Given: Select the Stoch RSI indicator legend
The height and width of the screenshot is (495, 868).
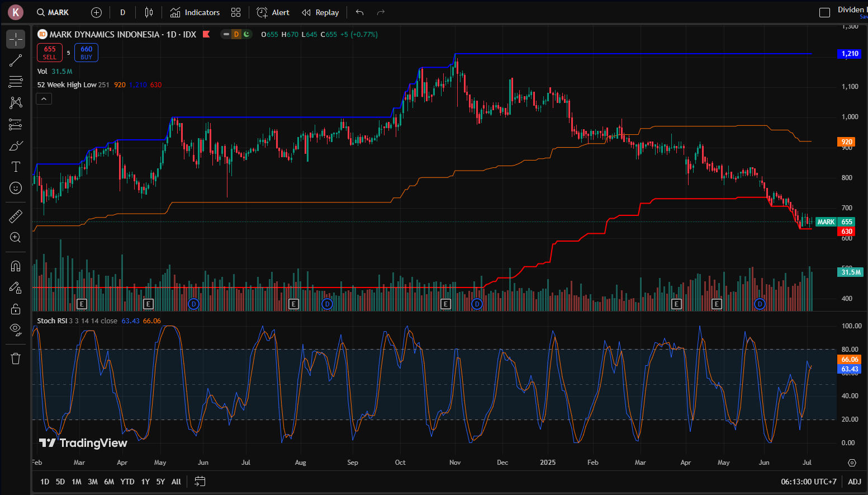Looking at the screenshot, I should 52,321.
